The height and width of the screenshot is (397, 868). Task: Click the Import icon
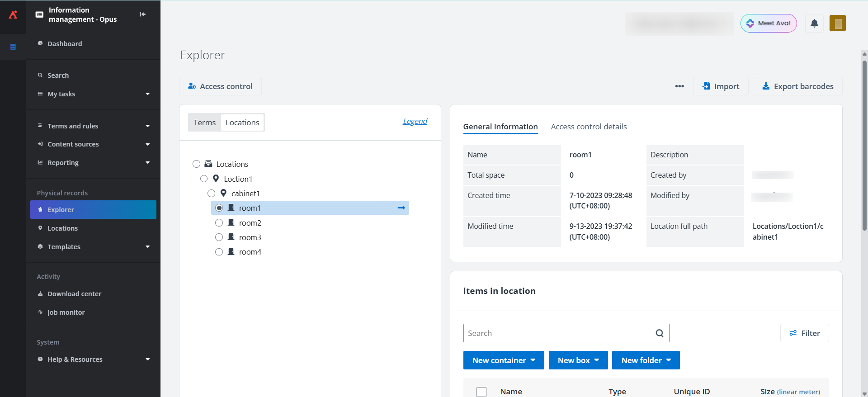(707, 86)
